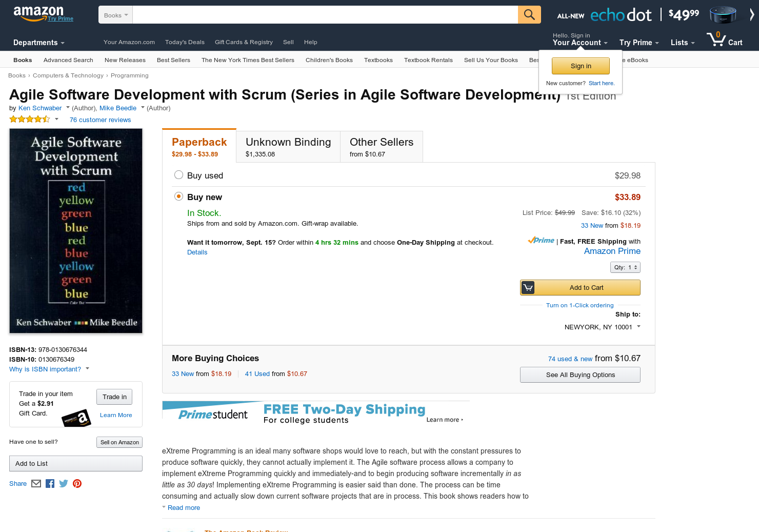Switch to the Unknown Binding tab
The image size is (759, 532).
pyautogui.click(x=288, y=146)
